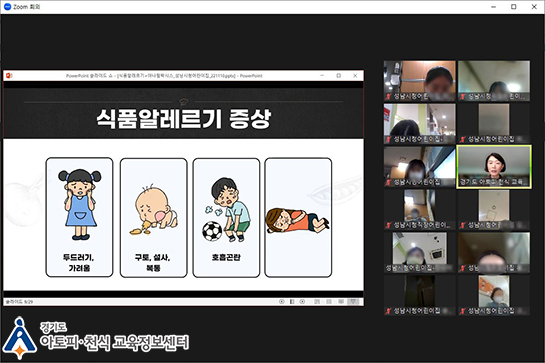Click the next slide arrow in slideshow bar

(302, 301)
